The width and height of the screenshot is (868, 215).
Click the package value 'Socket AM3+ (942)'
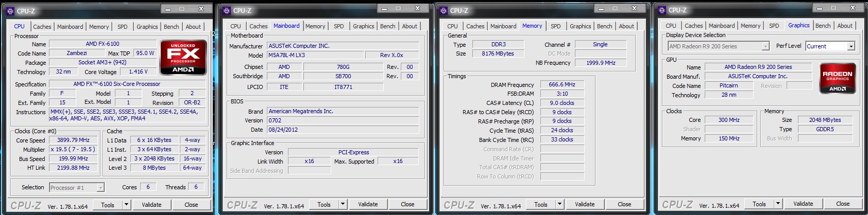[103, 62]
